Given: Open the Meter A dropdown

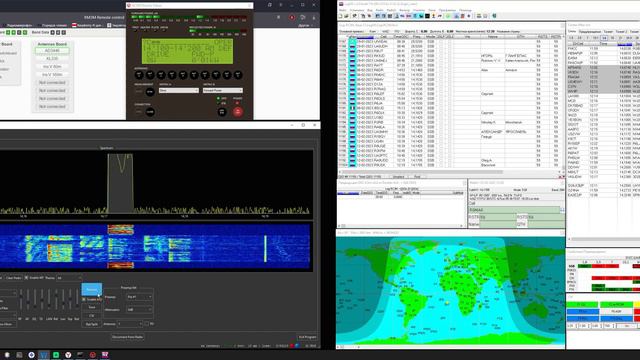Looking at the screenshot, I should click(178, 91).
